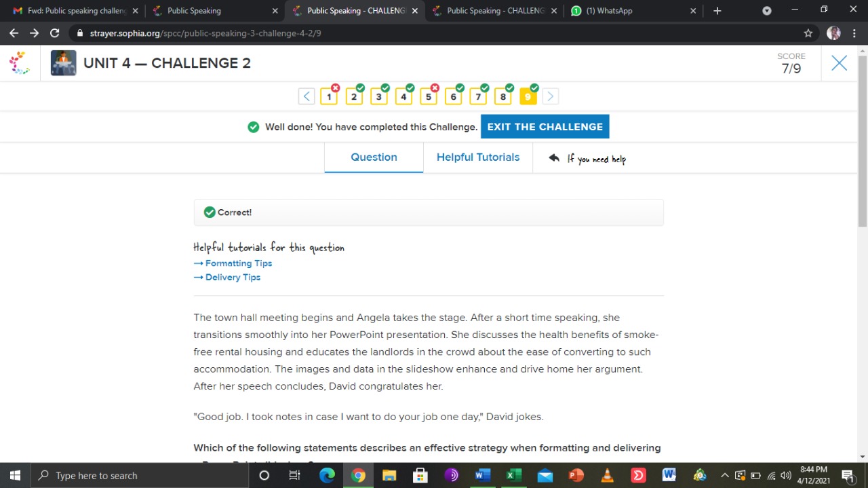Click the Public Speaking course thumbnail
The image size is (868, 488).
(63, 63)
